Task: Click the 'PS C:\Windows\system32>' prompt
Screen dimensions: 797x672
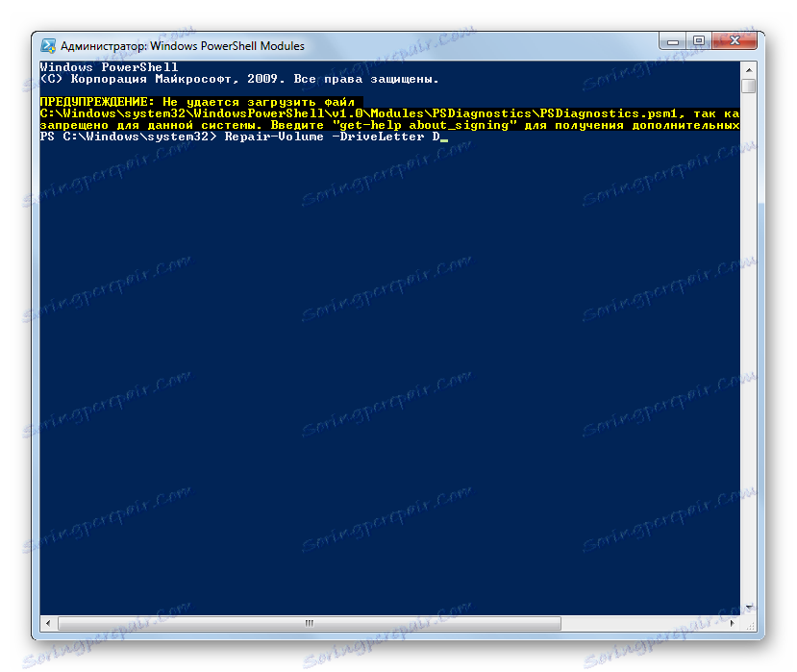Action: click(128, 137)
